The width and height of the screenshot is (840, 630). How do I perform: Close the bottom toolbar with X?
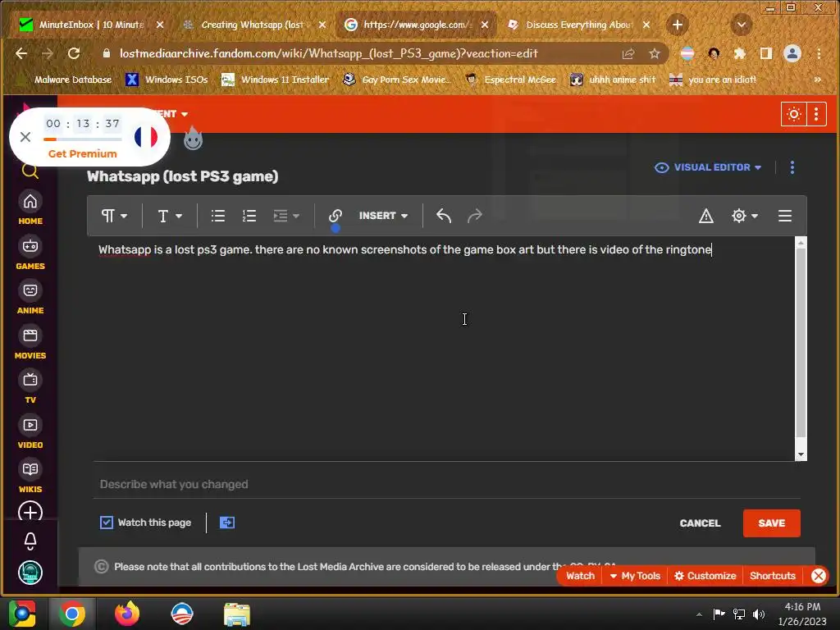click(x=819, y=576)
